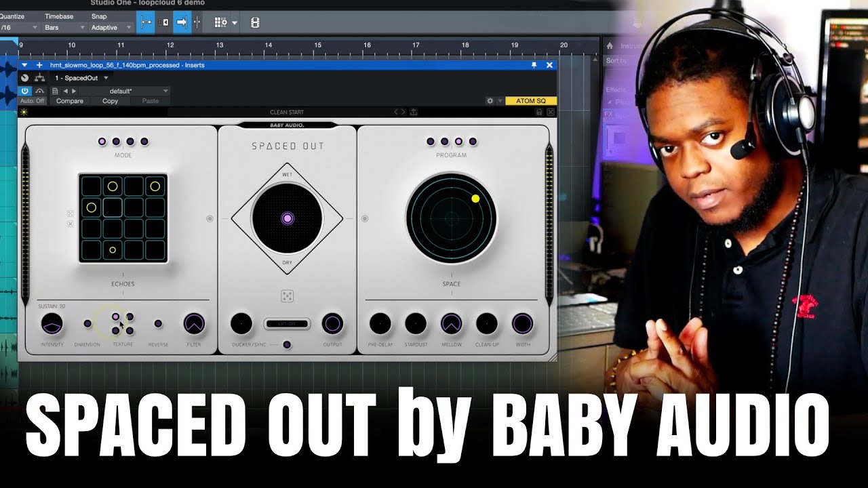Screen dimensions: 868x488
Task: Toggle the small SYNC dot beside DUCKER / SYNC
Action: 287,345
